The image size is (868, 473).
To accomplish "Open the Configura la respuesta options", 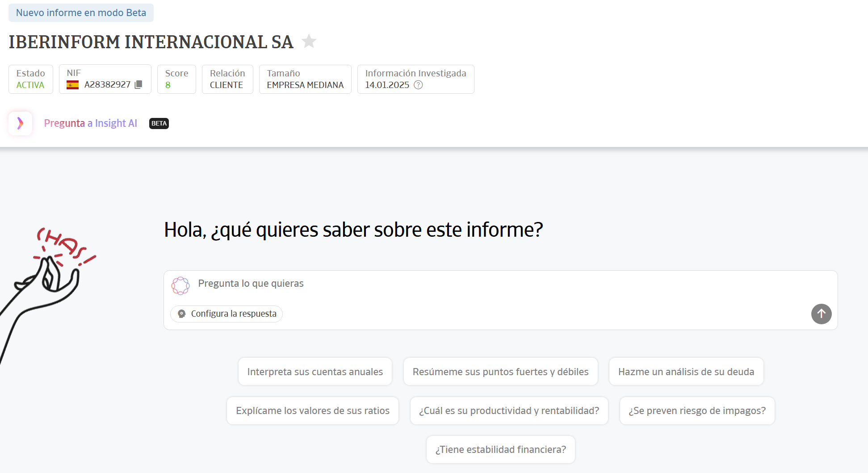I will click(x=226, y=314).
